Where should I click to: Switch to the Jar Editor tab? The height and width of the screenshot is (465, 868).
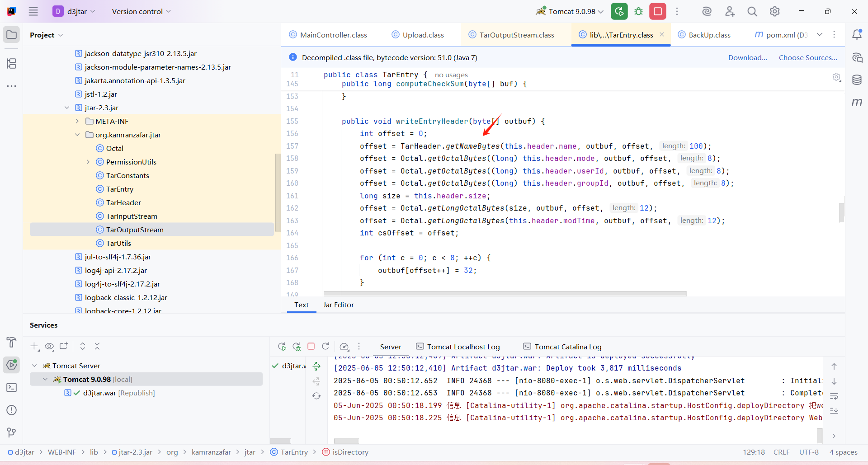click(338, 305)
